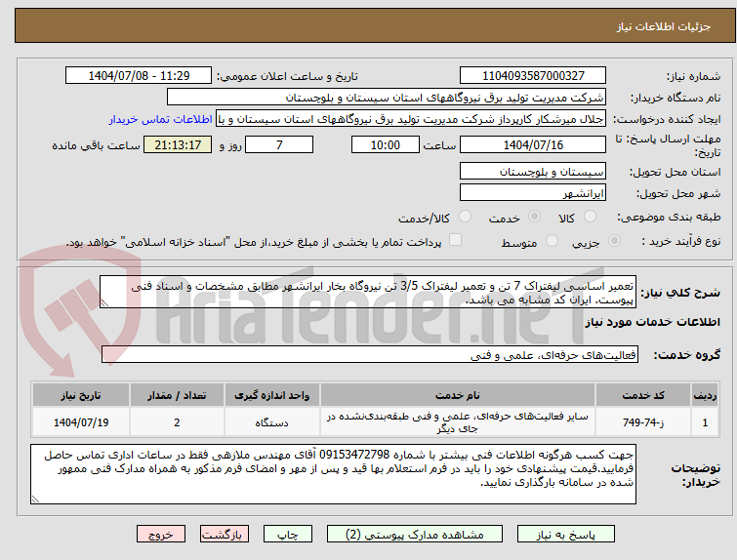
Task: Click the اطلاعات خدمات مورد نیاز heading
Action: (x=653, y=322)
